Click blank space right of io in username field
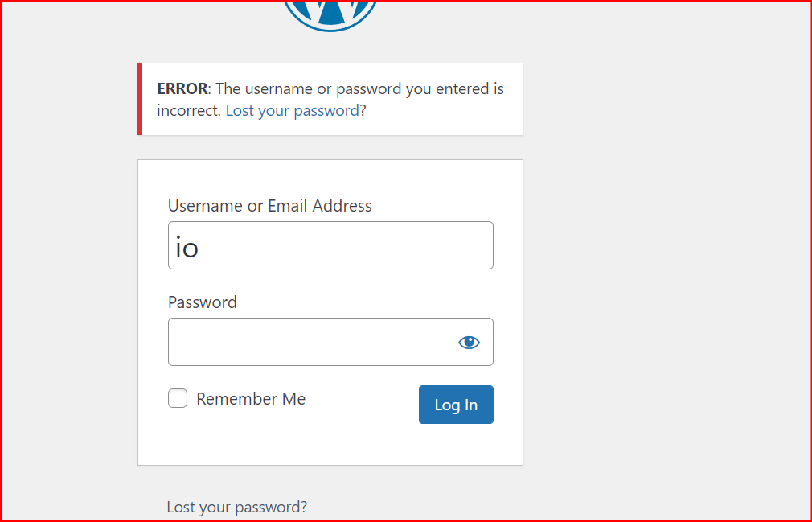The image size is (812, 522). coord(362,245)
